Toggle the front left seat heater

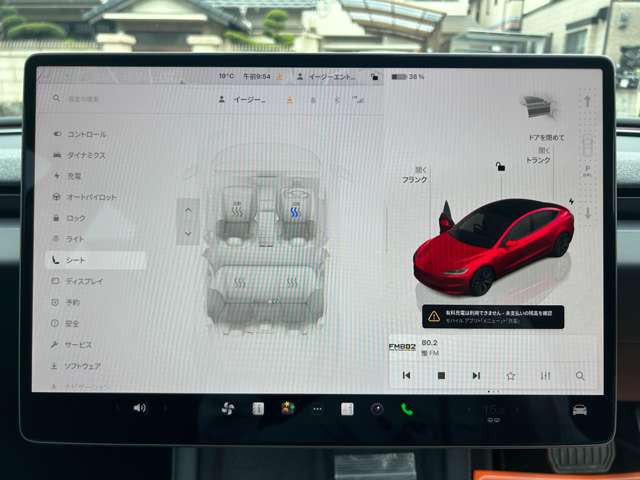click(x=237, y=210)
